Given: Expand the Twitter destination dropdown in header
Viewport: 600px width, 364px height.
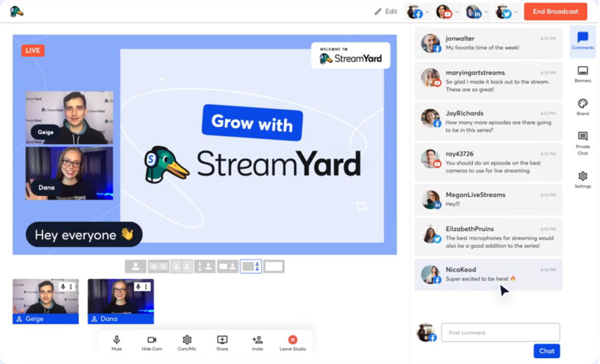Looking at the screenshot, I should click(x=516, y=12).
